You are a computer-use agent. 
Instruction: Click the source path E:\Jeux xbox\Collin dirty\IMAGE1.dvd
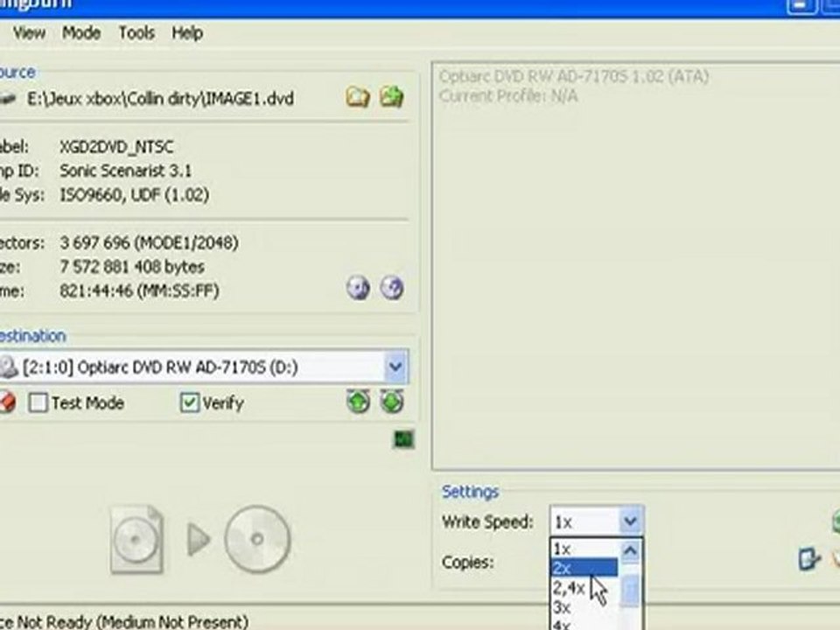click(161, 99)
